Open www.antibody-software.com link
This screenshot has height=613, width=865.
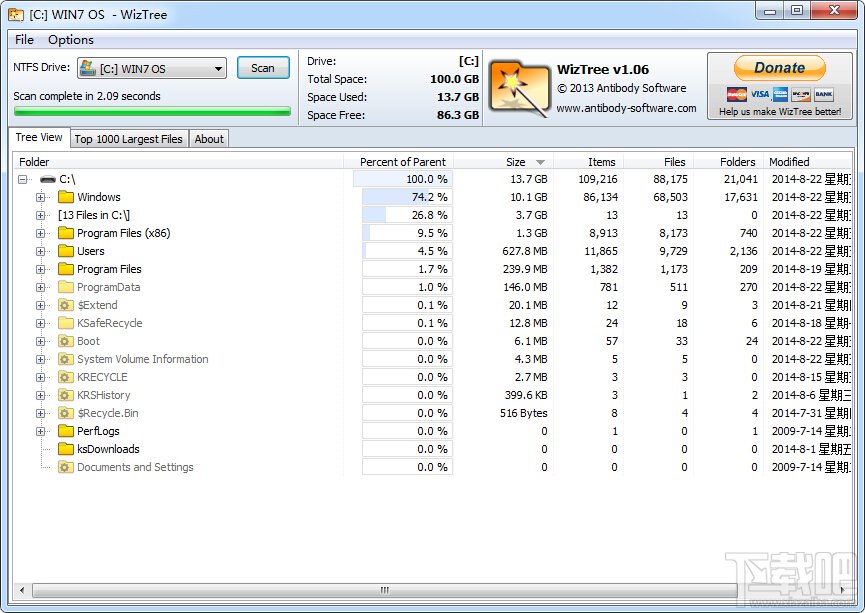point(626,108)
